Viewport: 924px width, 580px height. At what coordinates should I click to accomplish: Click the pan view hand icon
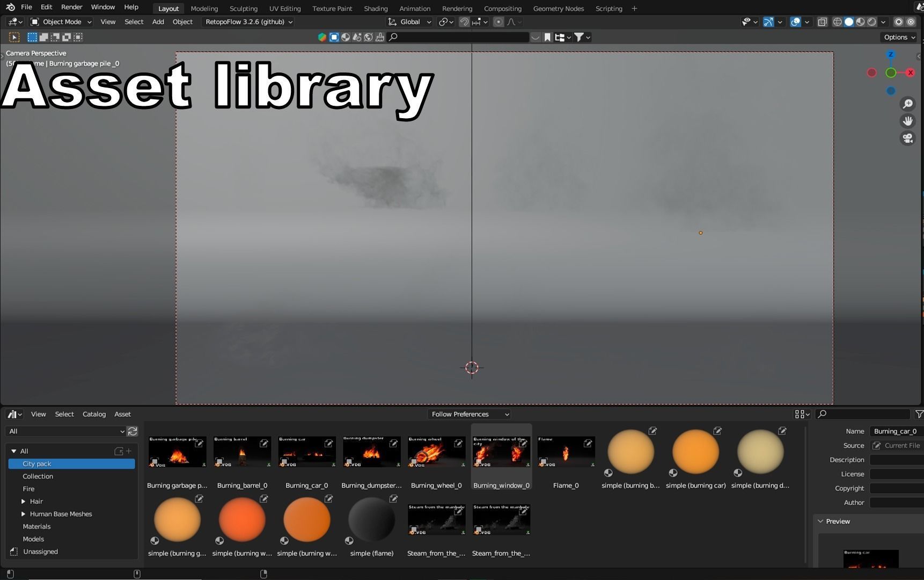pyautogui.click(x=907, y=121)
